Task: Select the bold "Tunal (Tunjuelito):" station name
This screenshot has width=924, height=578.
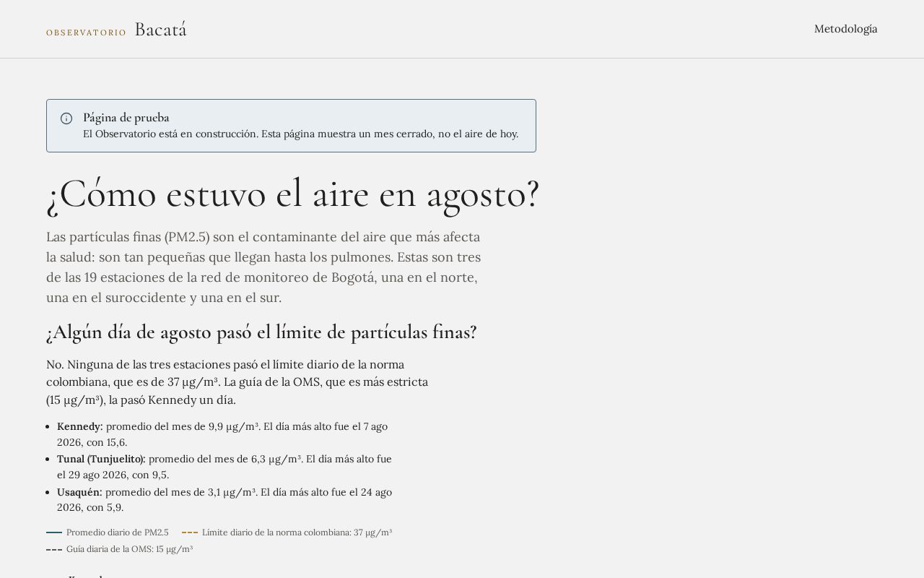Action: [101, 459]
